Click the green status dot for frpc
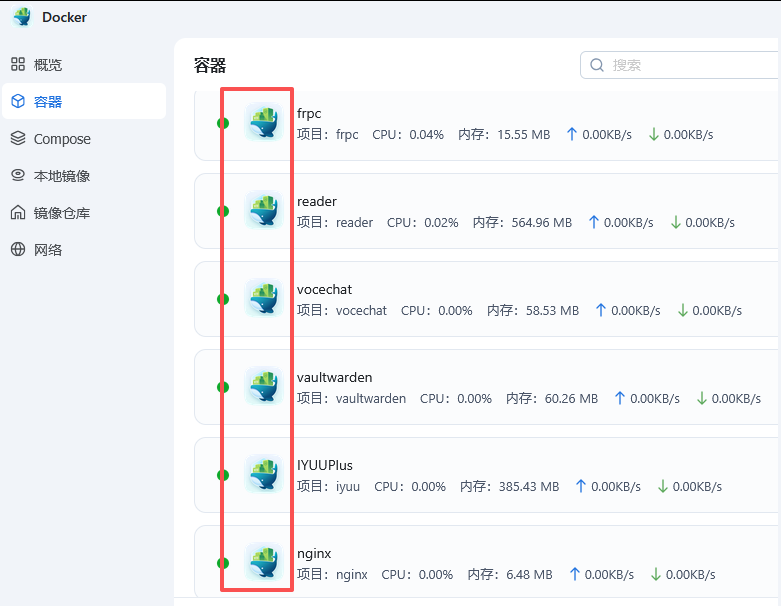Screen dimensions: 781x606 pos(224,123)
